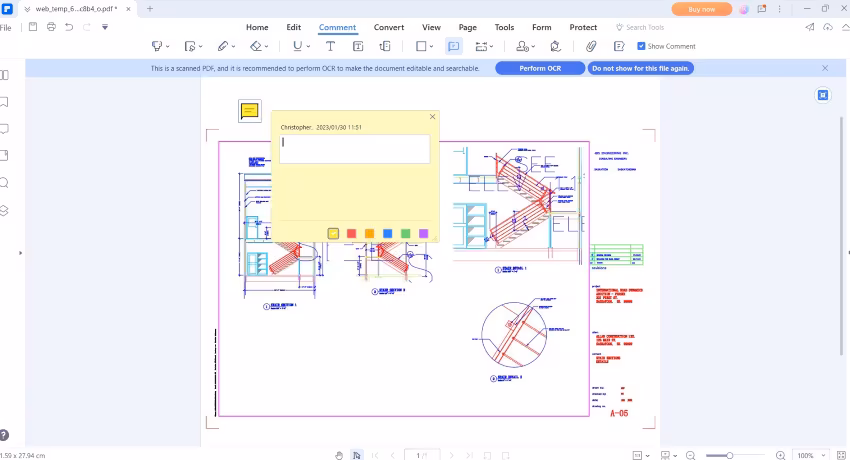Pick the blue note color swatch
Viewport: 850px width, 460px height.
(x=388, y=234)
